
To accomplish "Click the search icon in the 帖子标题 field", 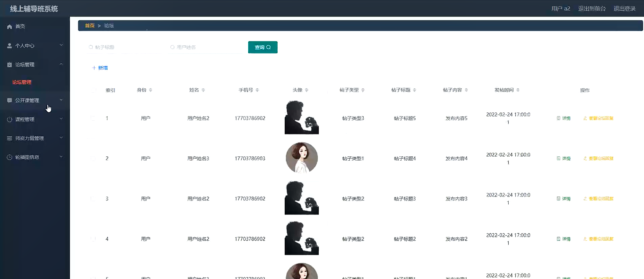I will [91, 47].
